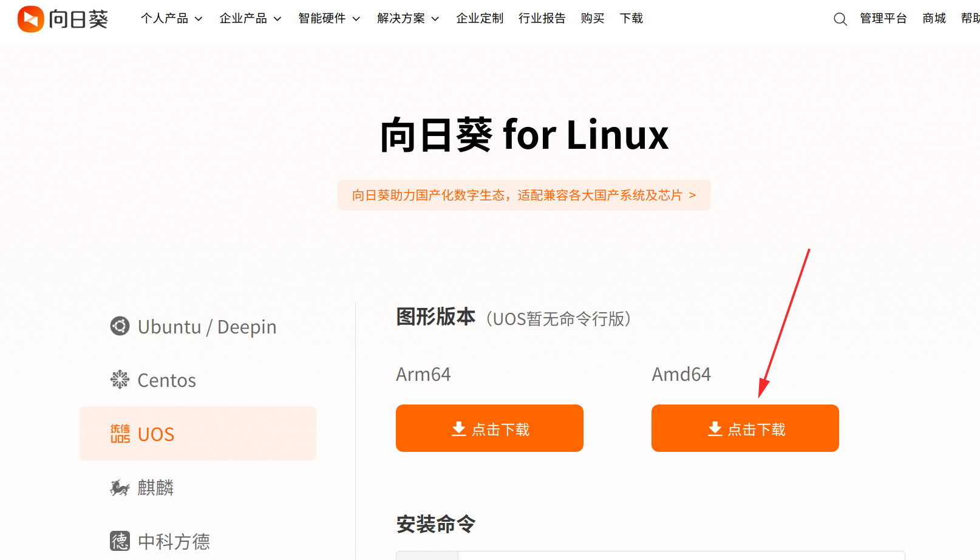The width and height of the screenshot is (980, 560).
Task: Open the search magnifier icon
Action: (840, 19)
